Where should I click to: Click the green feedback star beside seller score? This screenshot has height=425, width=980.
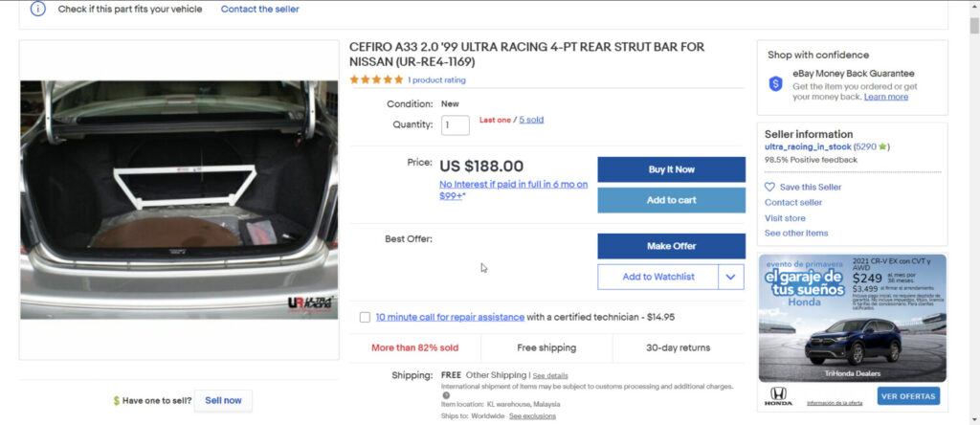[x=883, y=147]
